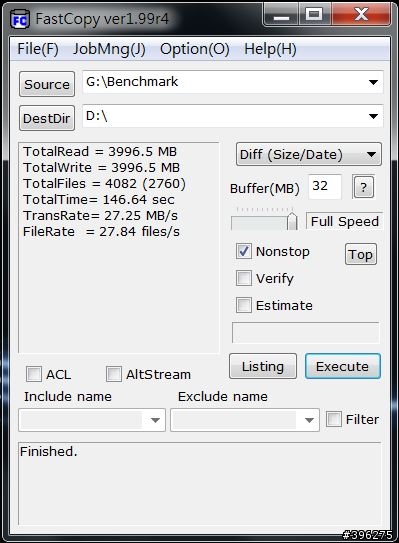Enable the Verify checkbox
399x543 pixels.
pyautogui.click(x=244, y=278)
